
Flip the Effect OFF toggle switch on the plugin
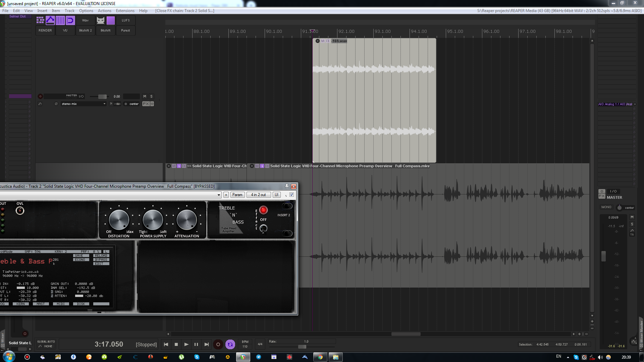(263, 229)
